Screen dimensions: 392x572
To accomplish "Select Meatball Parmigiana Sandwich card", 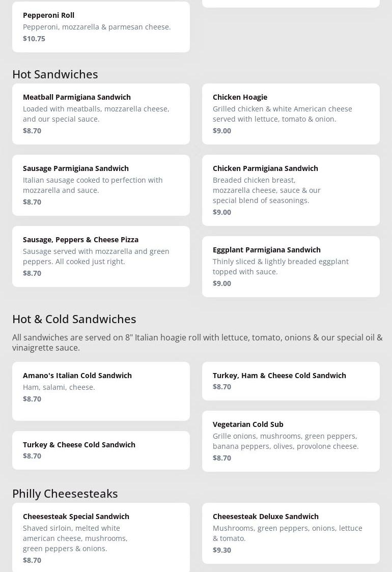I will click(x=101, y=113).
